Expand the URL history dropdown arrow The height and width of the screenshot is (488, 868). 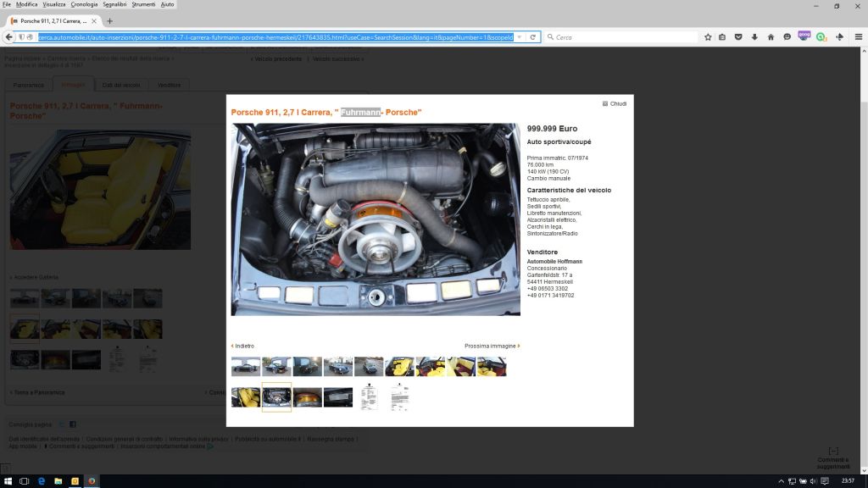pos(520,37)
